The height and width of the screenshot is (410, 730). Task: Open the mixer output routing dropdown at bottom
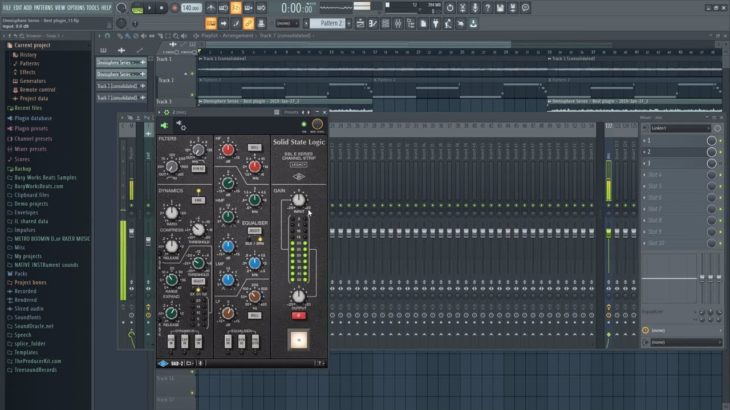684,342
